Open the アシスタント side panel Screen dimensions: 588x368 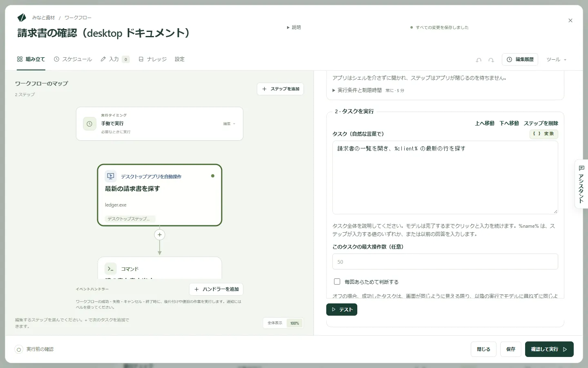point(581,184)
